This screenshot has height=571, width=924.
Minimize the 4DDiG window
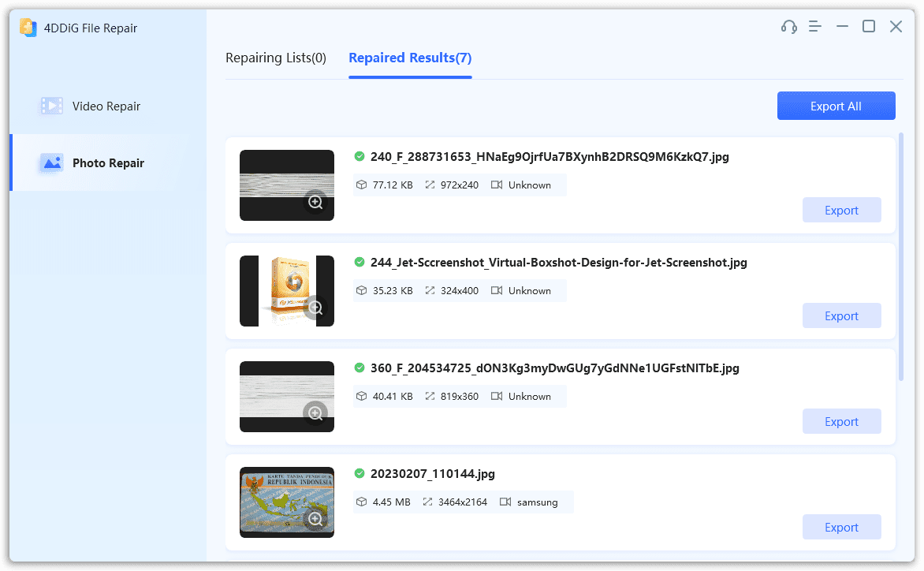click(842, 27)
